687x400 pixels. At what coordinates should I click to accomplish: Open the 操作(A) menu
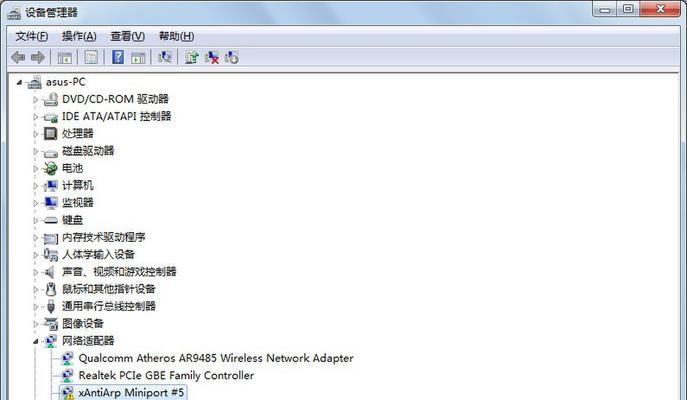pyautogui.click(x=79, y=36)
